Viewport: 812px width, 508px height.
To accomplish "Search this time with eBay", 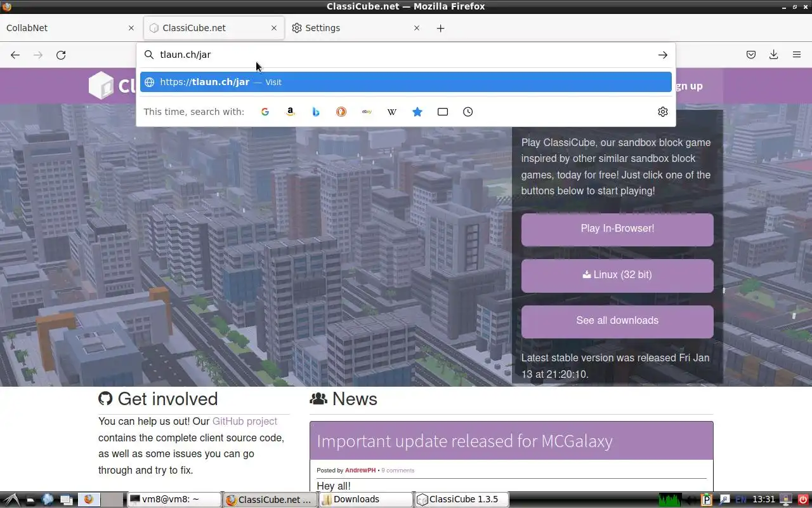I will [x=367, y=112].
